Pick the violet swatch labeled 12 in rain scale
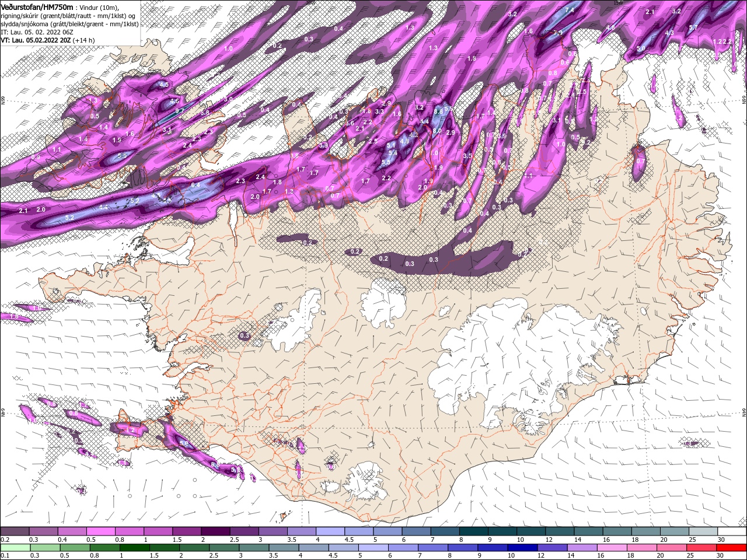 coord(552,548)
